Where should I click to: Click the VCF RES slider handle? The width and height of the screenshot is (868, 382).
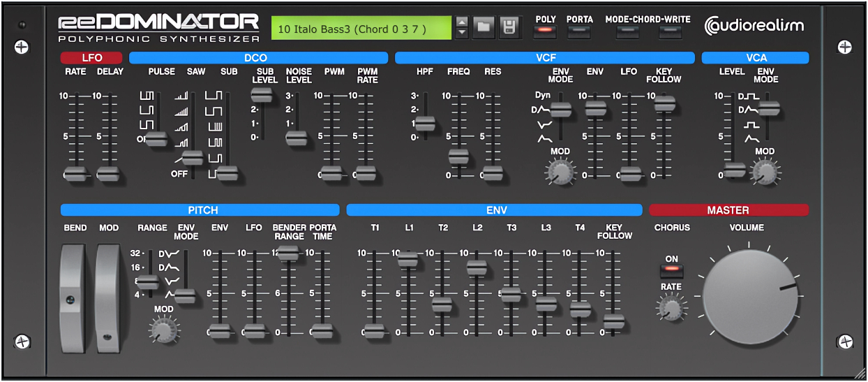pos(493,173)
